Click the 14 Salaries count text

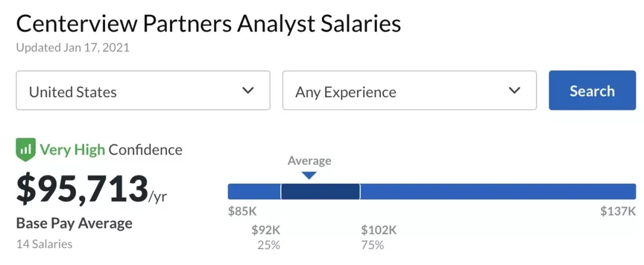tap(44, 244)
